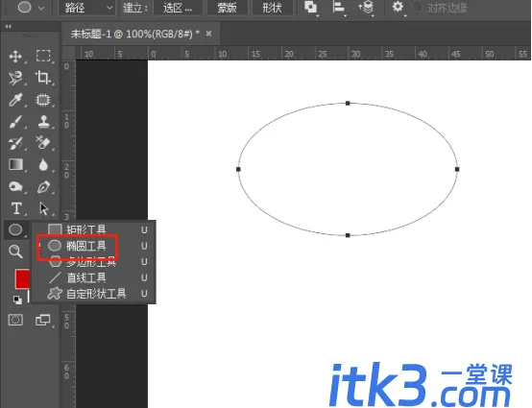Toggle Quick Mask mode icon
The width and height of the screenshot is (532, 408).
point(15,320)
